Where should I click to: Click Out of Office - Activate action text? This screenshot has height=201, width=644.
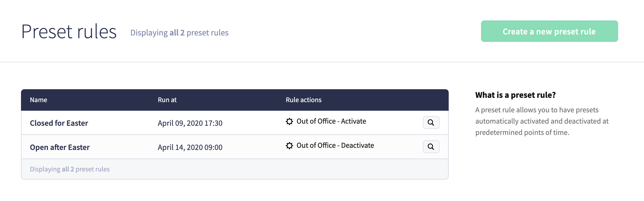331,121
